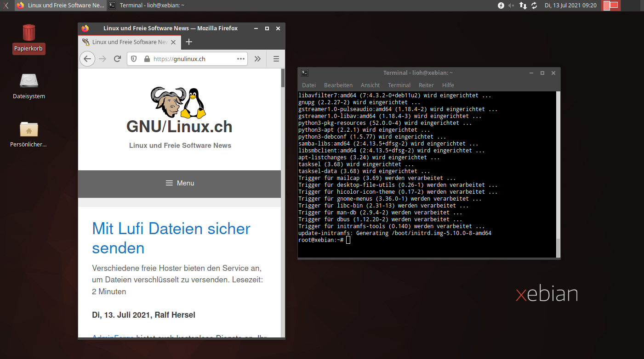Click the GNU and Tux logo
Image resolution: width=644 pixels, height=359 pixels.
coord(179,102)
